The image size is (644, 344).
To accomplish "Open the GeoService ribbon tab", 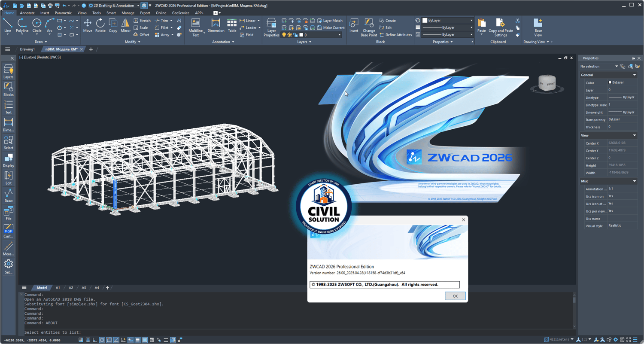I will pyautogui.click(x=180, y=13).
